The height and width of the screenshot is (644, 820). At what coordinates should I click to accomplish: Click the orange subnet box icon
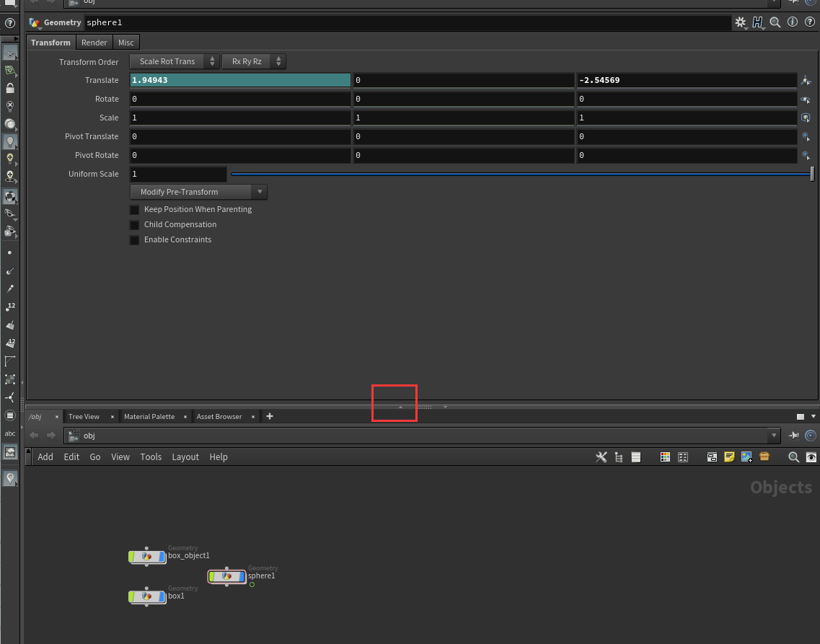764,456
